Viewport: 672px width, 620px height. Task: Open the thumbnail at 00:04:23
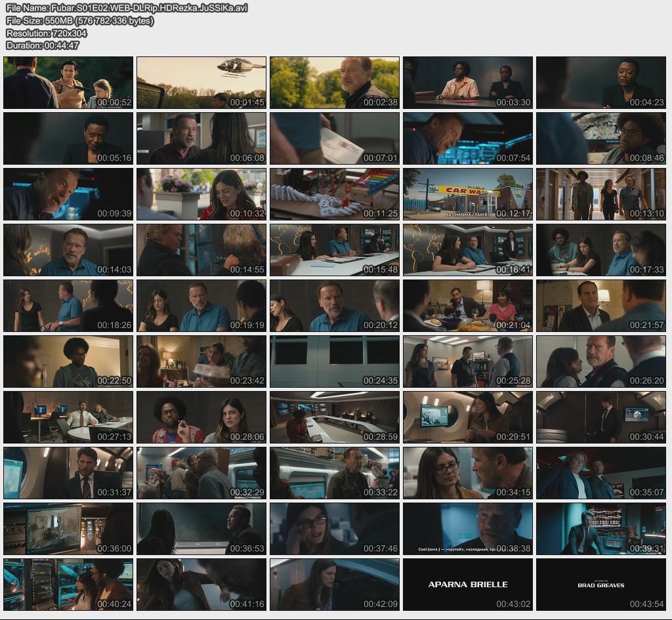(x=601, y=83)
